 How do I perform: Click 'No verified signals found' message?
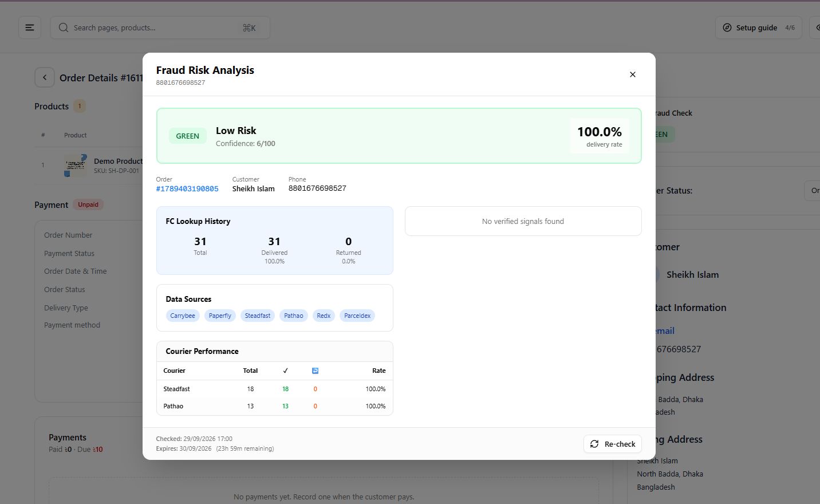[523, 221]
